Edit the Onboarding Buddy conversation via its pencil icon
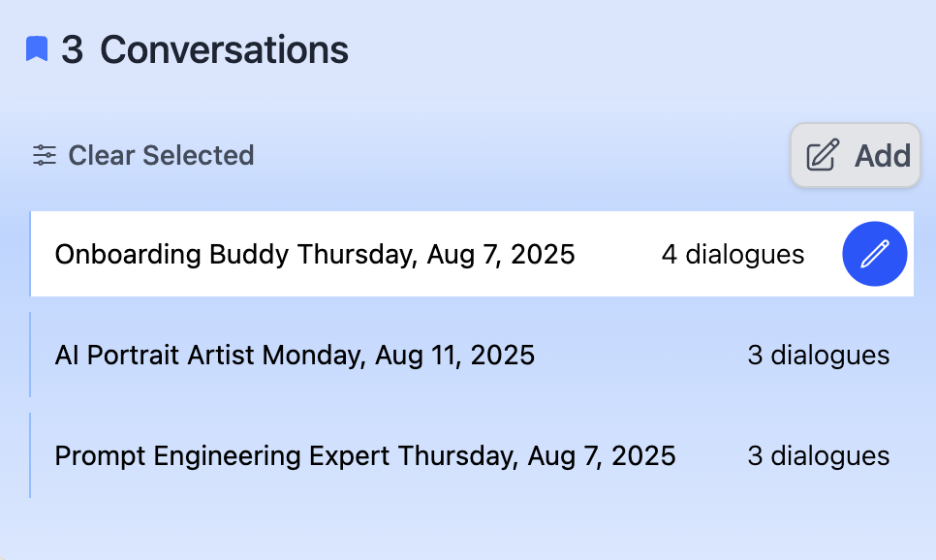Screen dimensions: 936x560 [x=874, y=254]
